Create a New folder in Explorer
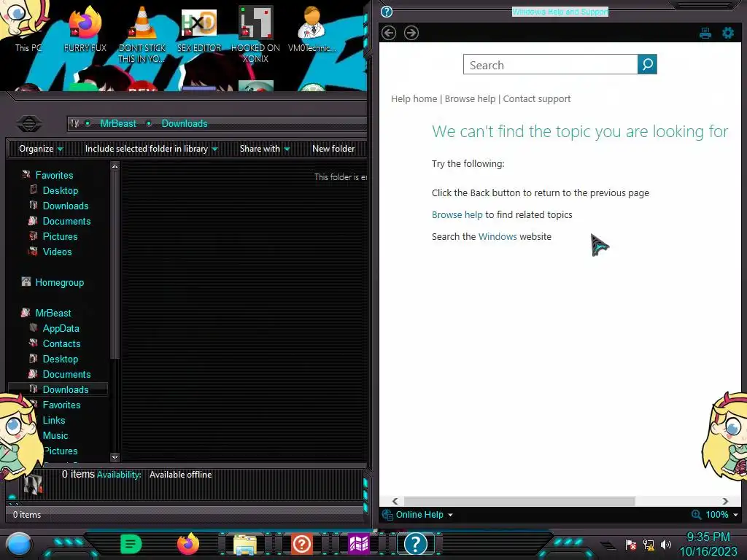 pyautogui.click(x=333, y=149)
